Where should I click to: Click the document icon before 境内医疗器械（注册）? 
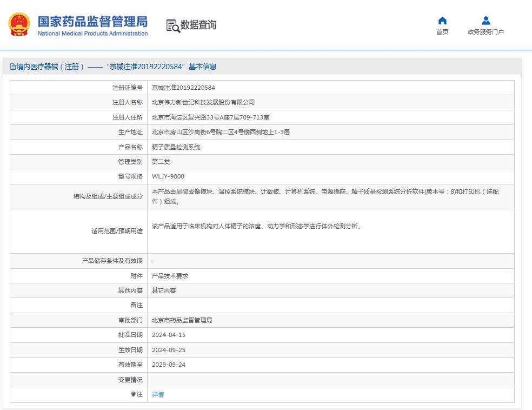pyautogui.click(x=12, y=67)
